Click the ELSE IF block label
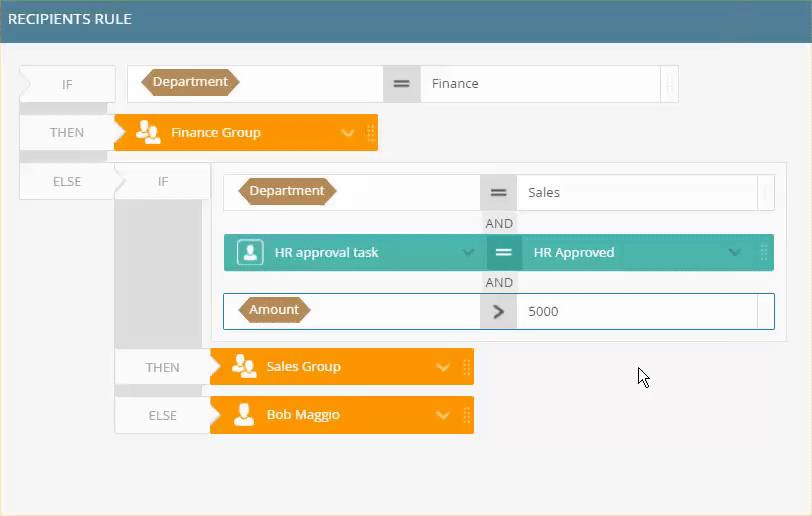 click(x=163, y=181)
